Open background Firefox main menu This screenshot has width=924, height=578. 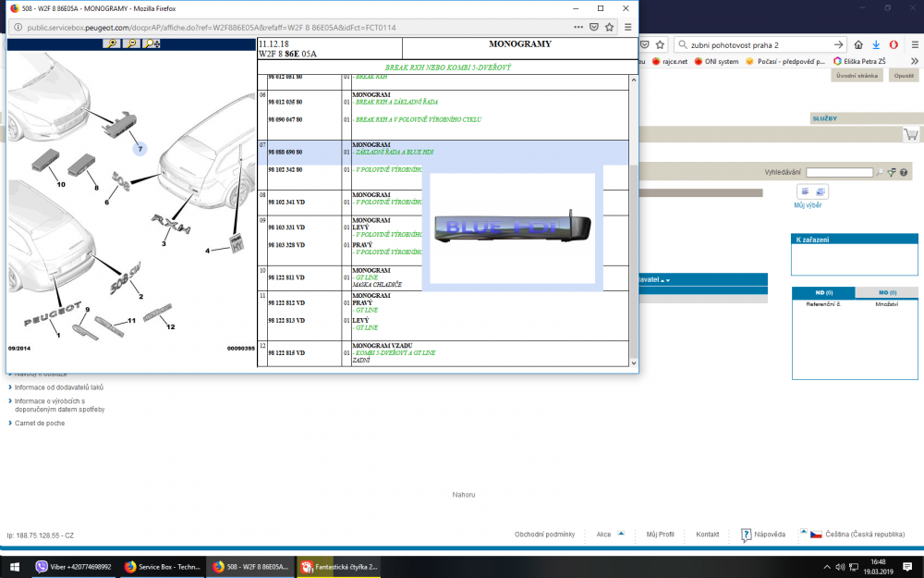[x=915, y=44]
